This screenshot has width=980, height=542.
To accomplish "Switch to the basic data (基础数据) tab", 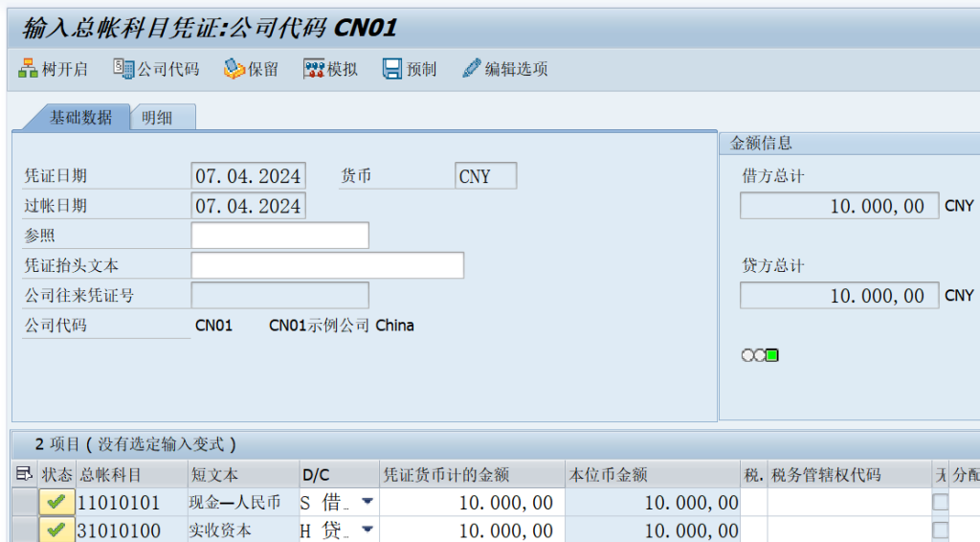I will point(80,118).
